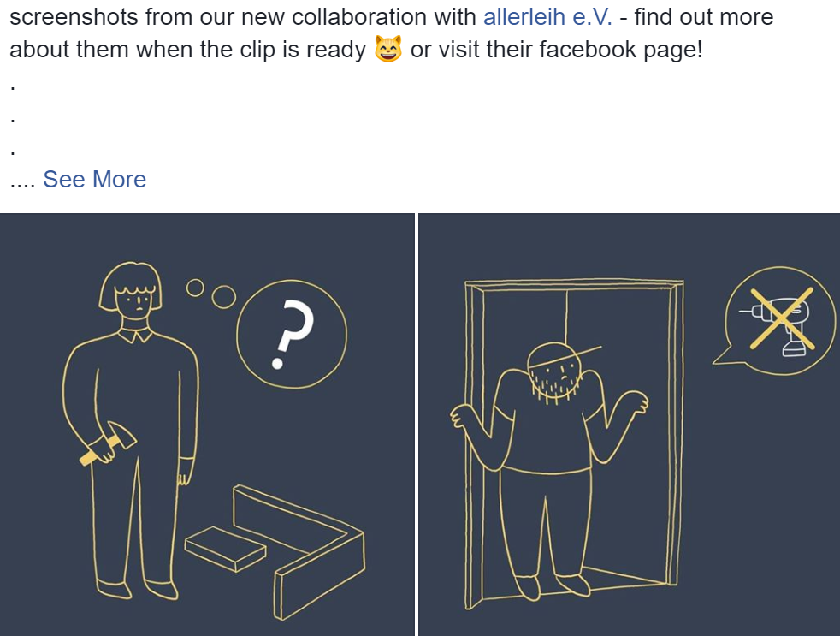Click the hammer in the person's hand
This screenshot has width=840, height=636.
tap(109, 443)
